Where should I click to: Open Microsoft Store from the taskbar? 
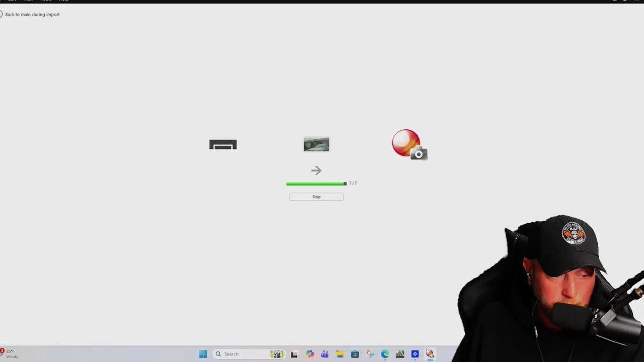tap(355, 354)
